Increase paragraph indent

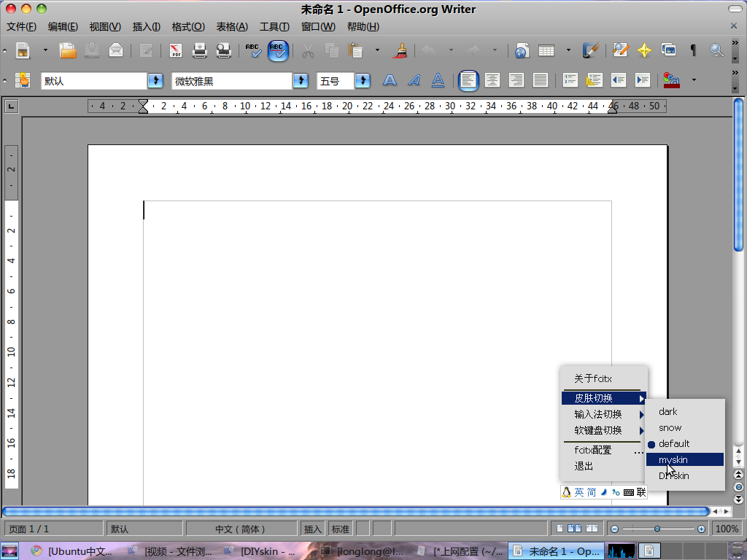pyautogui.click(x=642, y=80)
